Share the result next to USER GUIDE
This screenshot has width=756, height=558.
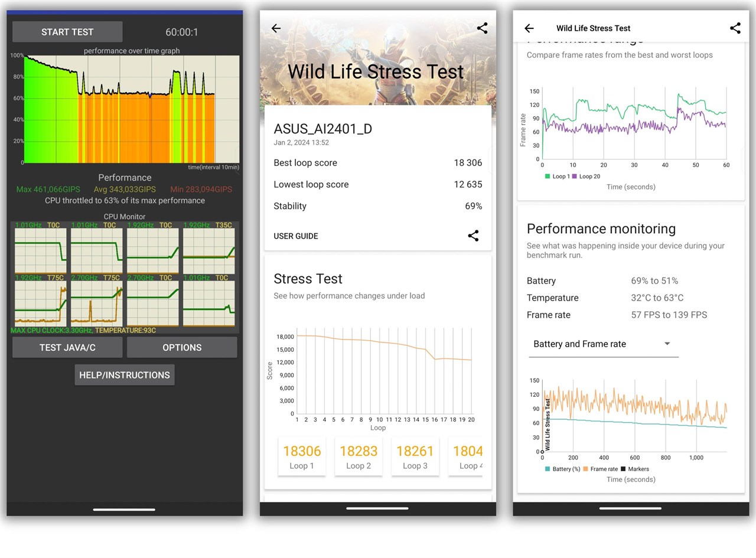[473, 236]
